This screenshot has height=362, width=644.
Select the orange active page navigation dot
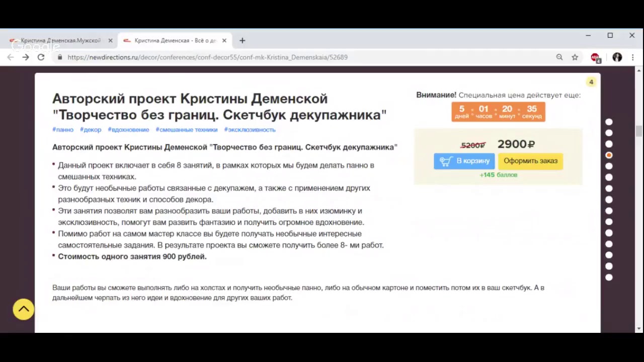(x=609, y=155)
